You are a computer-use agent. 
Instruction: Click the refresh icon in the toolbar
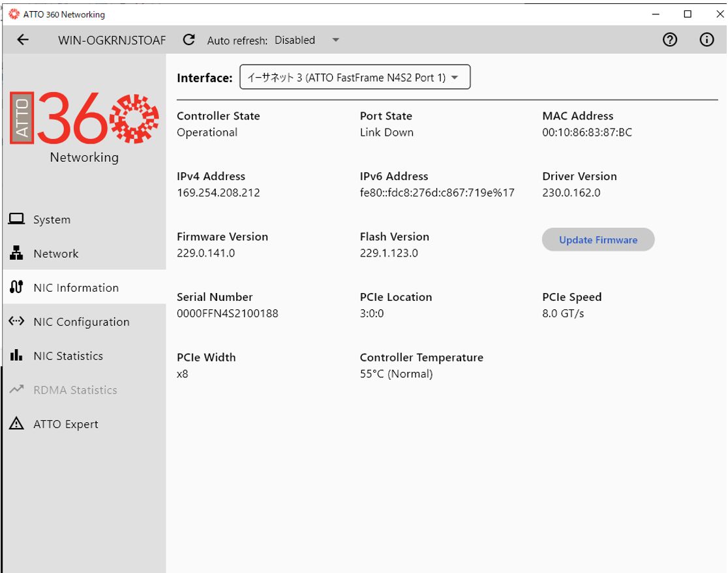coord(189,40)
